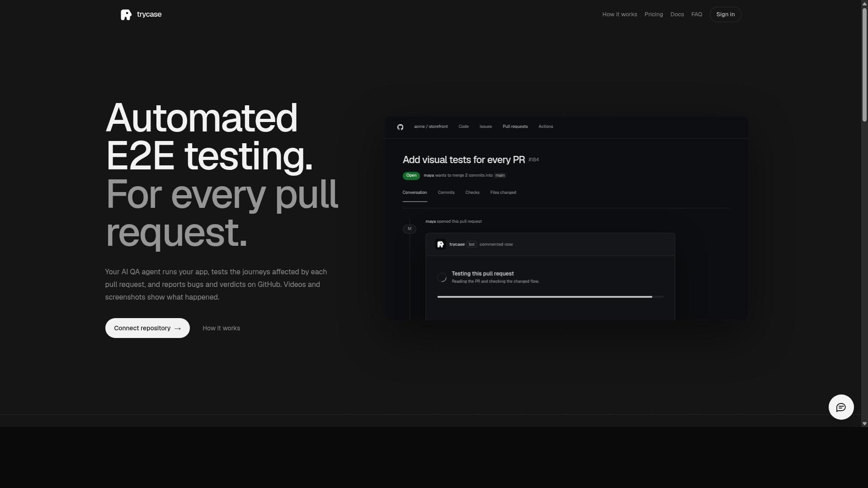Viewport: 868px width, 488px height.
Task: Click the bot label next to trycase
Action: [472, 244]
